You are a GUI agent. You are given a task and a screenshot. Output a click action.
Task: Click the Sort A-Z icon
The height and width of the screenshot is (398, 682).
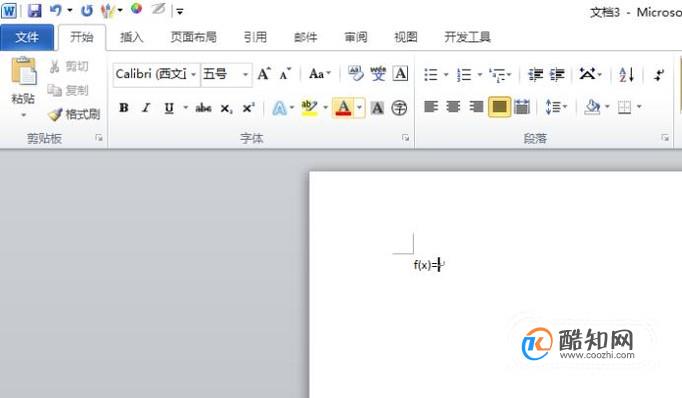click(626, 74)
